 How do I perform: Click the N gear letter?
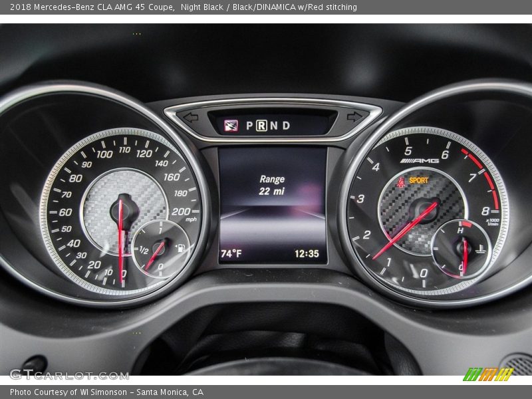[x=273, y=126]
